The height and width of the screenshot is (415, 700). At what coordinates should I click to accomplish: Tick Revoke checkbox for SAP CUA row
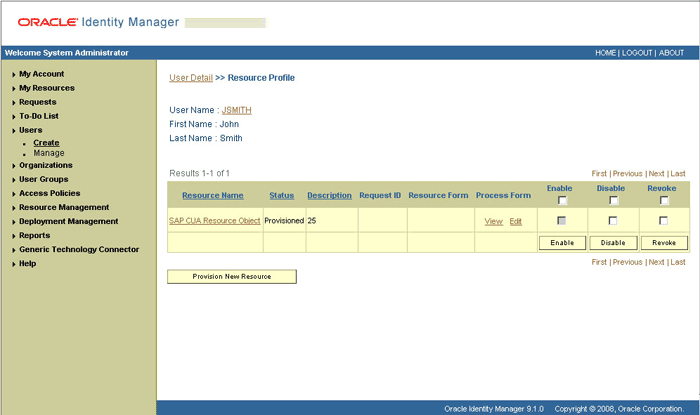(x=663, y=220)
